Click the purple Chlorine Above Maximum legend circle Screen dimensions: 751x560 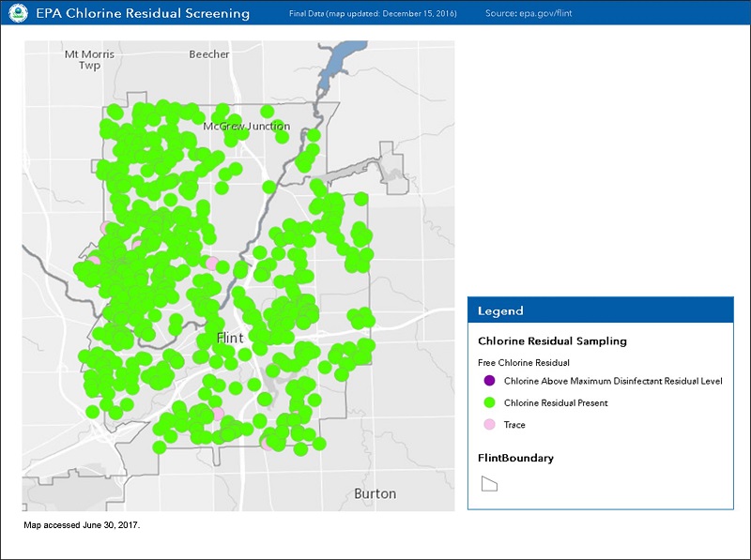coord(488,381)
